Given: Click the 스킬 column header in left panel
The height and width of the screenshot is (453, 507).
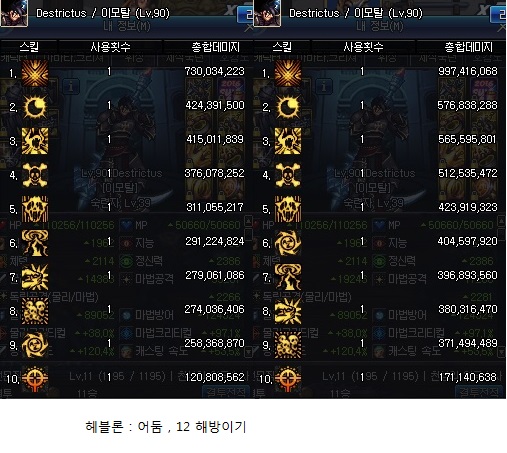Looking at the screenshot, I should coord(29,47).
